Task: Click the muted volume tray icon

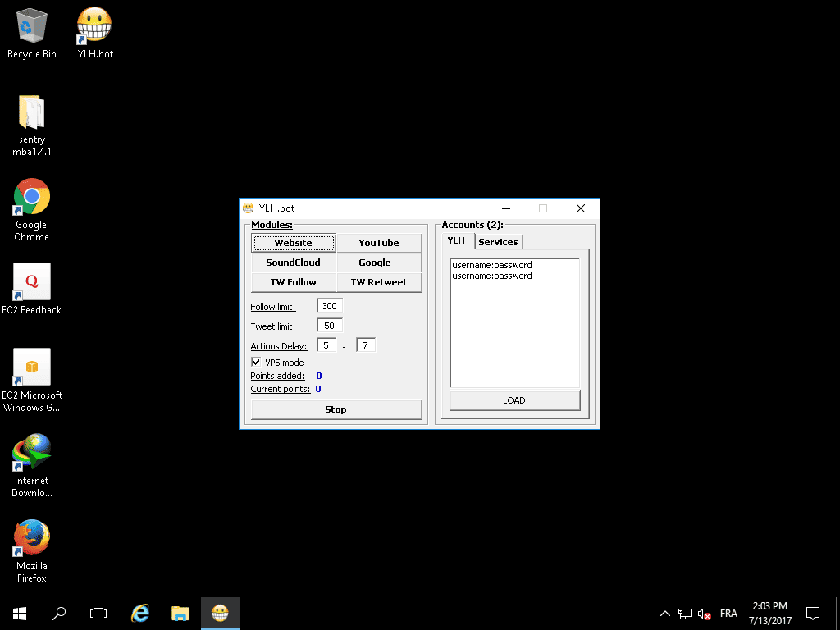Action: coord(704,614)
